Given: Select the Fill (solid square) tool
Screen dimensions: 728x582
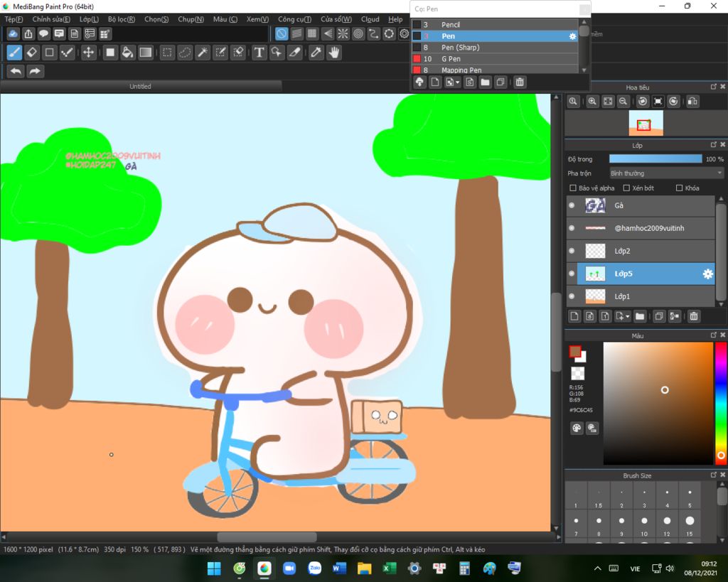Looking at the screenshot, I should point(110,53).
